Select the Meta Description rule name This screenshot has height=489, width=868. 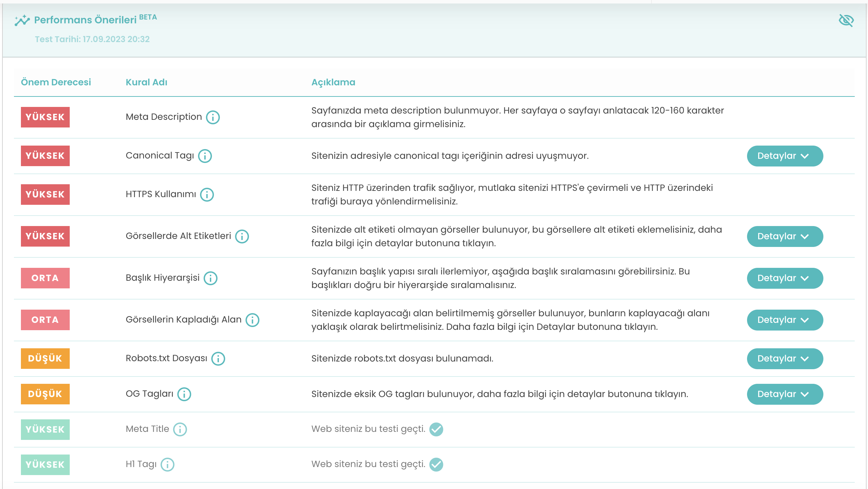click(x=164, y=117)
